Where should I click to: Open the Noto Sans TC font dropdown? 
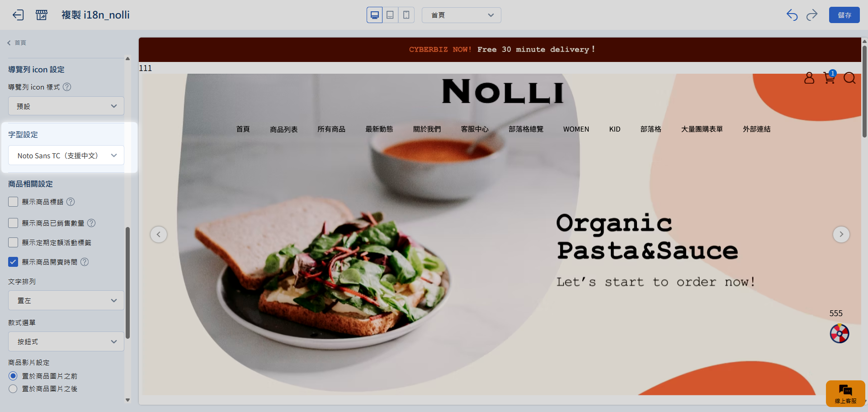[66, 155]
